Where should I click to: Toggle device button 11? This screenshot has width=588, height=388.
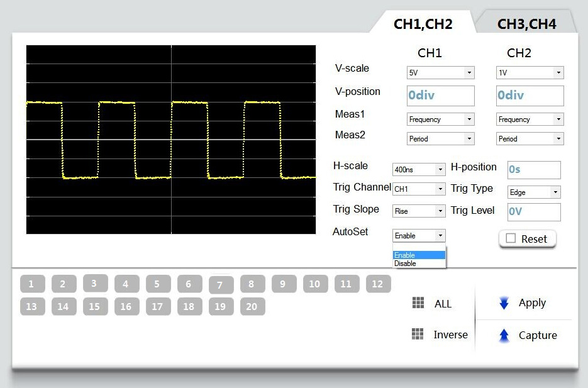coord(347,284)
